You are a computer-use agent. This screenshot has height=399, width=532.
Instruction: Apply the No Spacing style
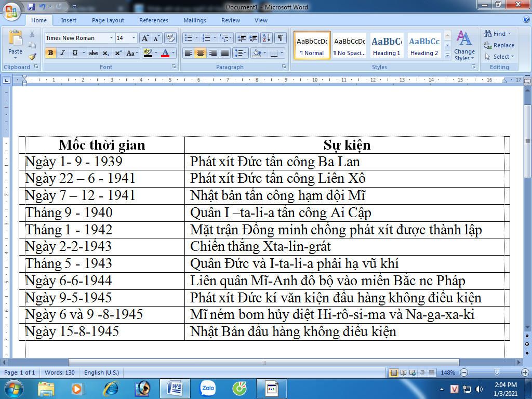coord(349,46)
